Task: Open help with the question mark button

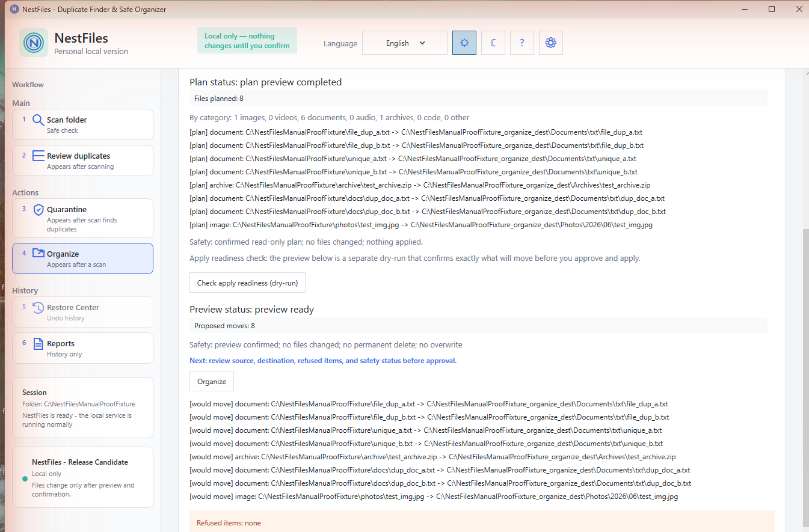Action: pyautogui.click(x=522, y=43)
